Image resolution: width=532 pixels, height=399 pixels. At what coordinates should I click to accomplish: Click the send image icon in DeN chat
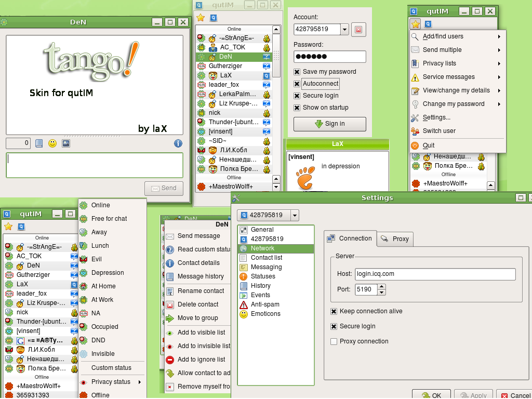(66, 143)
